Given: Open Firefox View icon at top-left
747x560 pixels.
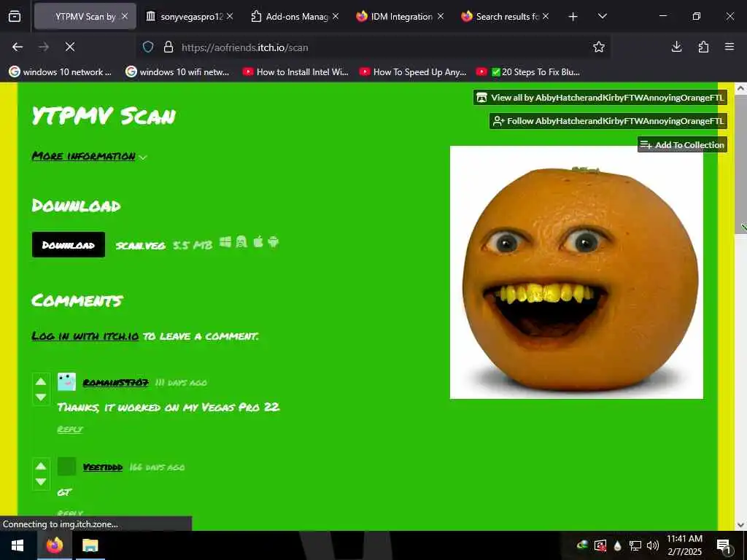Looking at the screenshot, I should pyautogui.click(x=15, y=17).
